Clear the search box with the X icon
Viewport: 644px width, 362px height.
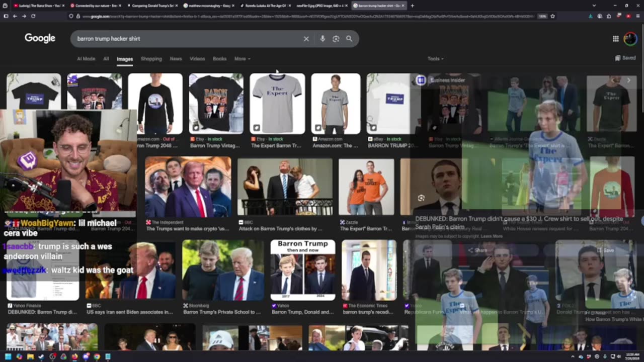pyautogui.click(x=306, y=39)
